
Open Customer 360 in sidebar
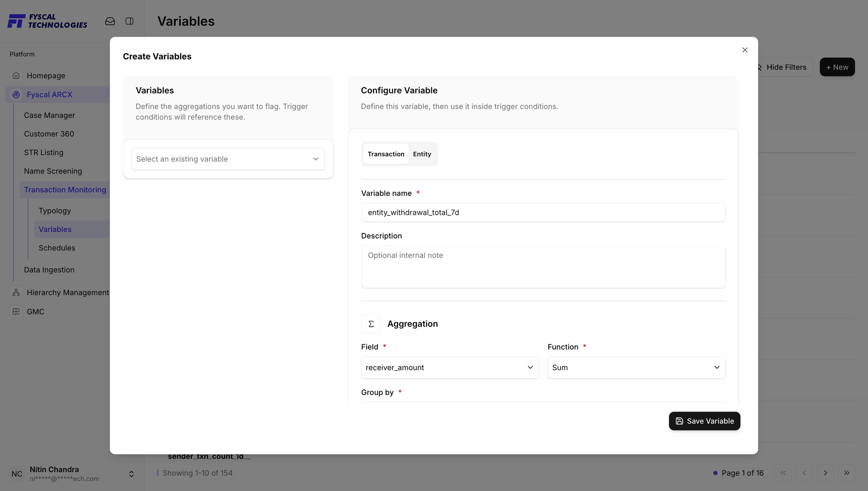click(x=49, y=134)
